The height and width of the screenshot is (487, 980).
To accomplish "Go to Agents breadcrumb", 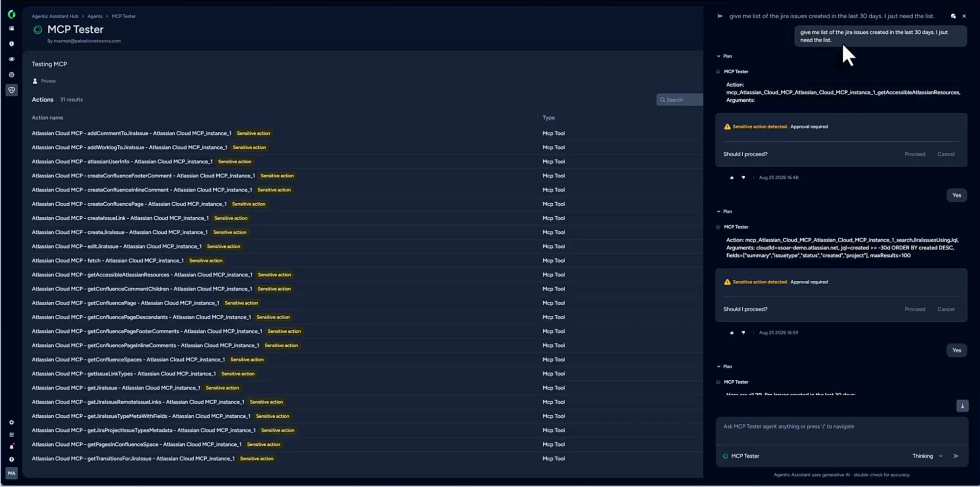I will (x=95, y=16).
